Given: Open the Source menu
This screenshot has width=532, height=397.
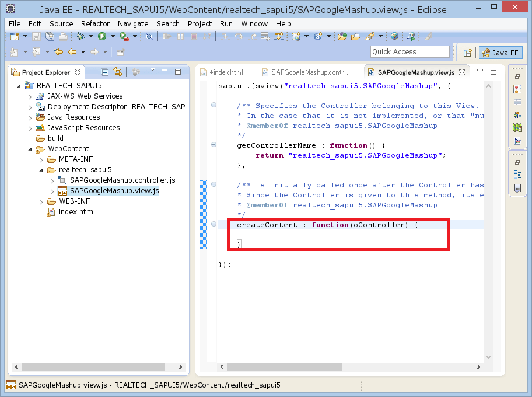Looking at the screenshot, I should [x=61, y=24].
